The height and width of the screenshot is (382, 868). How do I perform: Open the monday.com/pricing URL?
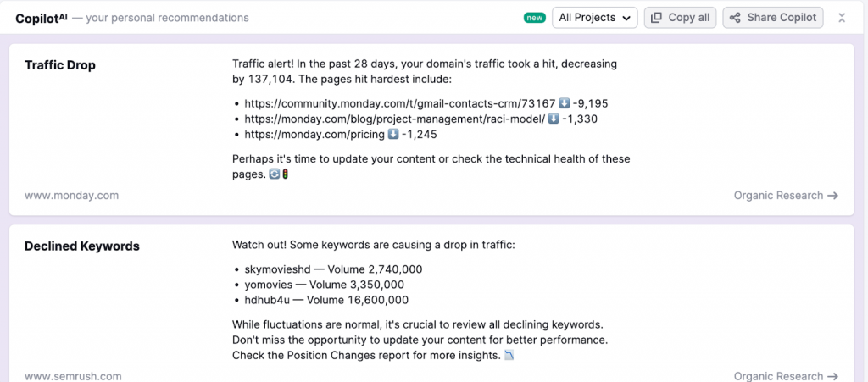[x=314, y=134]
